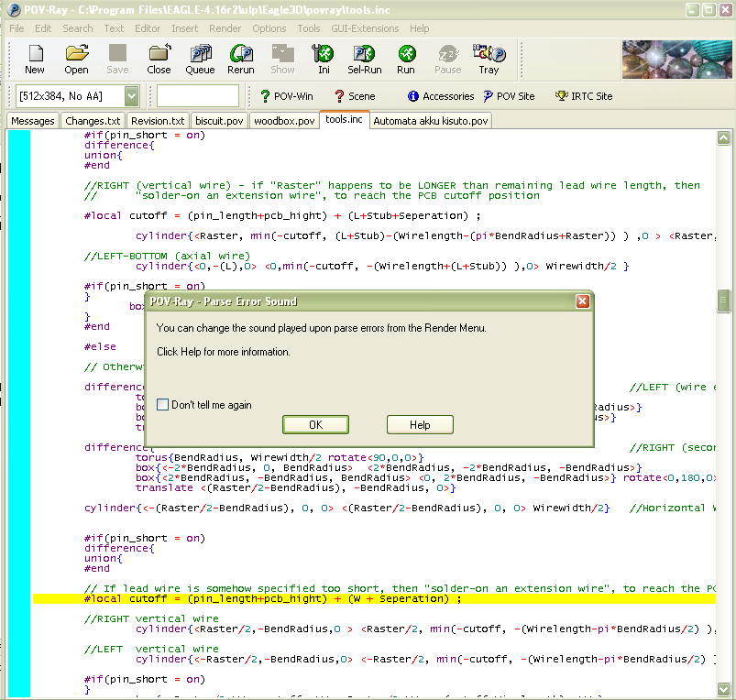Click the Rerun toolbar icon

241,60
